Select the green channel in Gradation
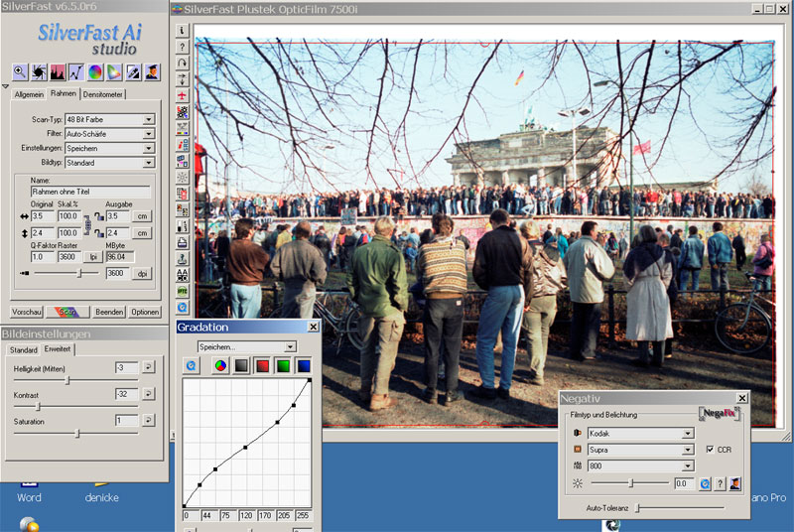 (x=283, y=366)
